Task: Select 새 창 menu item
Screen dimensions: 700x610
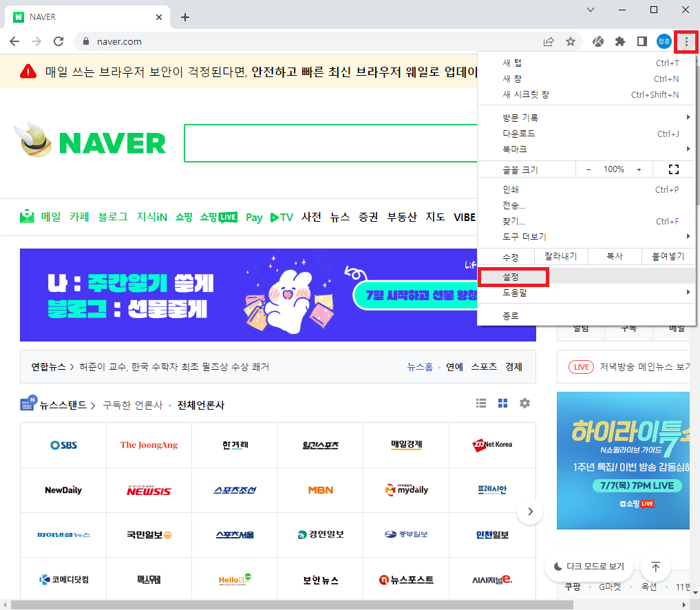Action: coord(586,78)
